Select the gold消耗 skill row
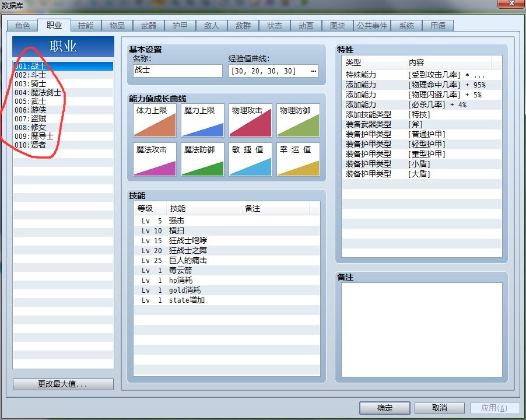The width and height of the screenshot is (526, 420). pos(227,290)
